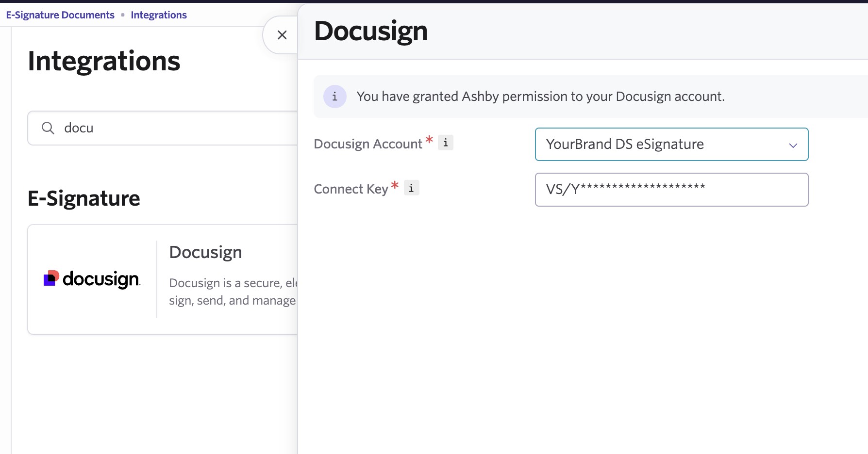Expand the Docusign Account dropdown chevron
Screen dimensions: 868x454
point(793,145)
